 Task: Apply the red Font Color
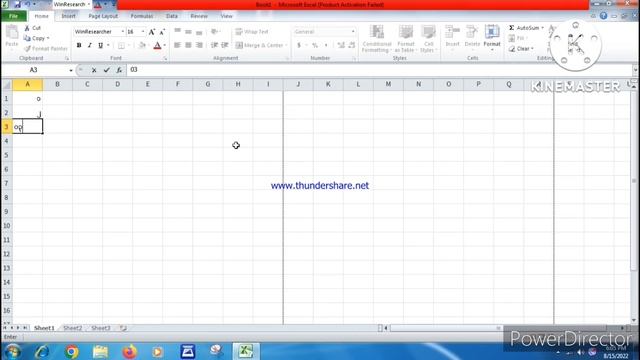158,45
